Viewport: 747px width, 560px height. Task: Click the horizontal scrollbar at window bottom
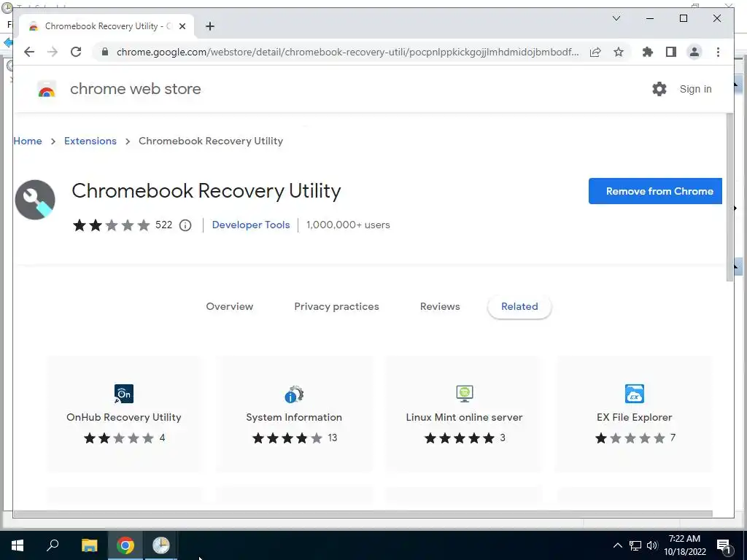click(x=363, y=514)
